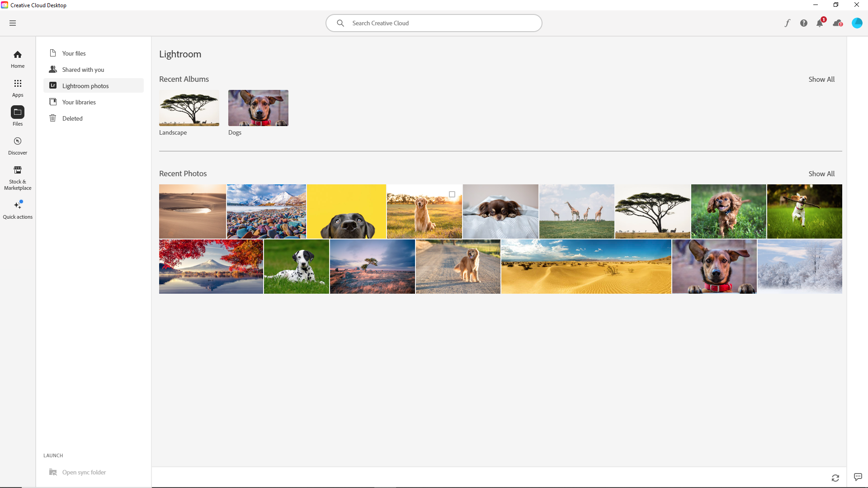Screen dimensions: 868x488
Task: Toggle selection checkbox on golden retriever photo
Action: pyautogui.click(x=453, y=194)
